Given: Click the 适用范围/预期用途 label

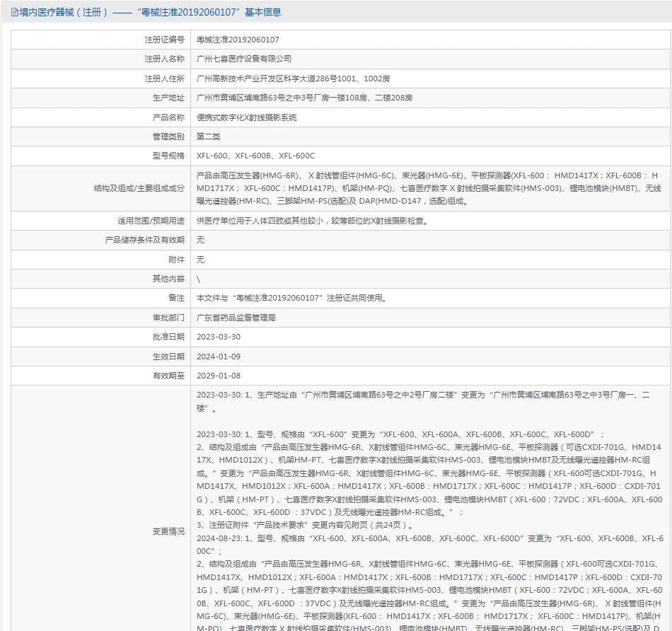Looking at the screenshot, I should (x=151, y=221).
